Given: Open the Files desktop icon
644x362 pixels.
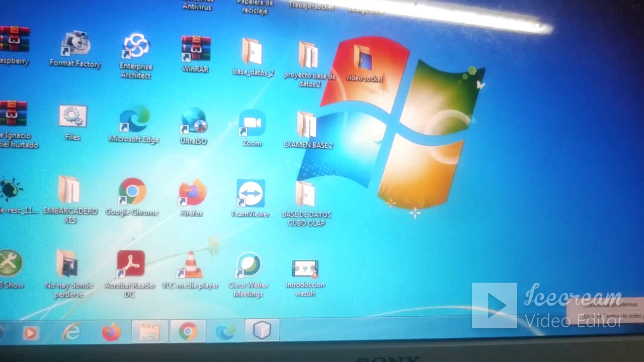Looking at the screenshot, I should pos(72,122).
